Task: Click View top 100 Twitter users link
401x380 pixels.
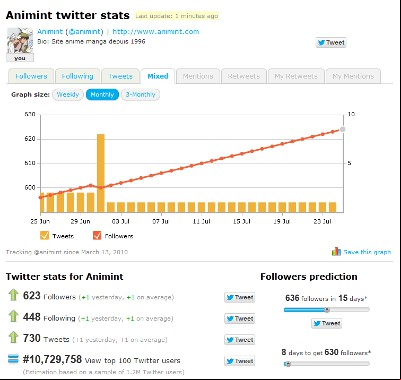Action: pos(133,361)
